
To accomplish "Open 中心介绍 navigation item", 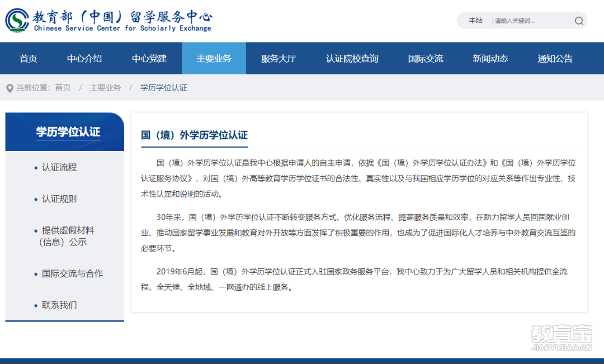I will 84,59.
